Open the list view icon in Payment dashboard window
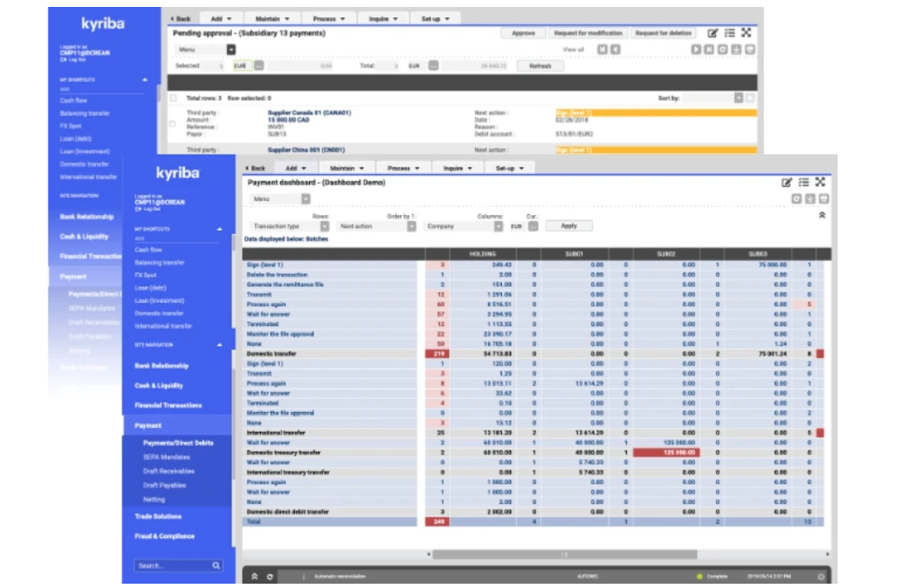 804,183
